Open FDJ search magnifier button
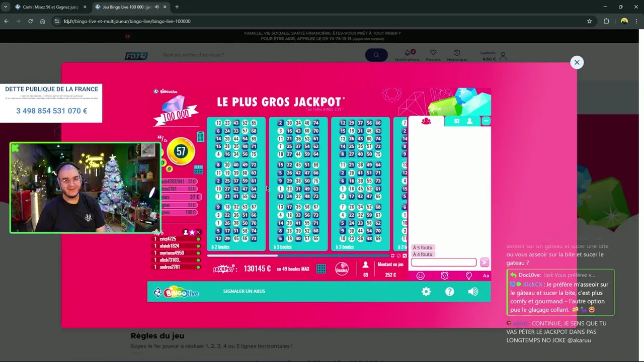644x362 pixels. pyautogui.click(x=376, y=55)
